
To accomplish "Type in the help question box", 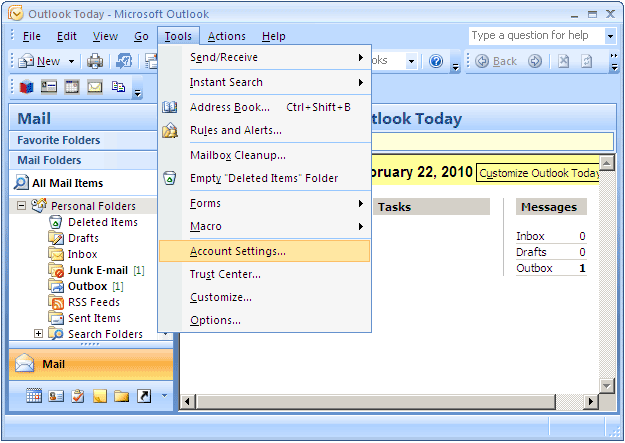I will (534, 36).
